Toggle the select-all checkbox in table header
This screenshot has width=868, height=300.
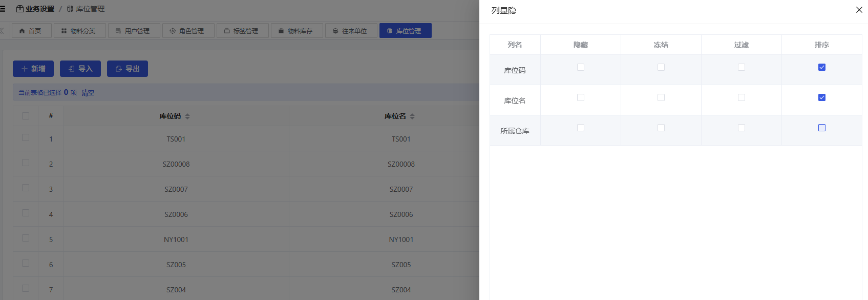click(26, 116)
